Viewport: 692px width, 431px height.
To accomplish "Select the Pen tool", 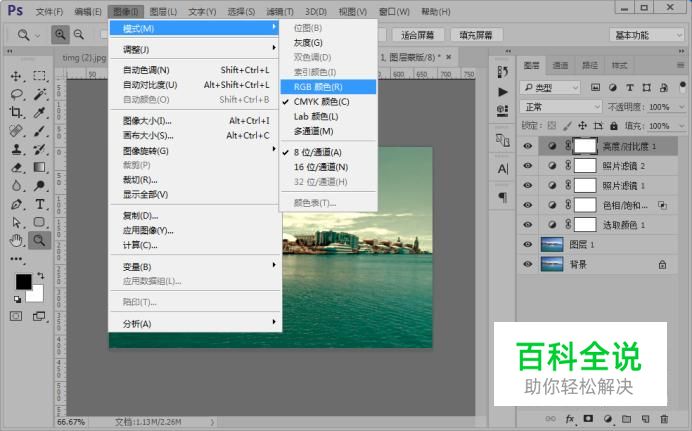I will [x=16, y=204].
